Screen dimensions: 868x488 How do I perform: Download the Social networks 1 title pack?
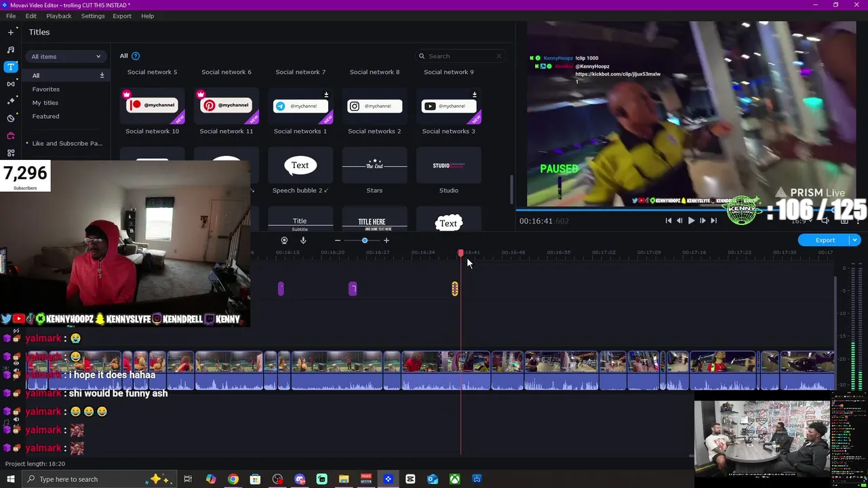tap(326, 94)
